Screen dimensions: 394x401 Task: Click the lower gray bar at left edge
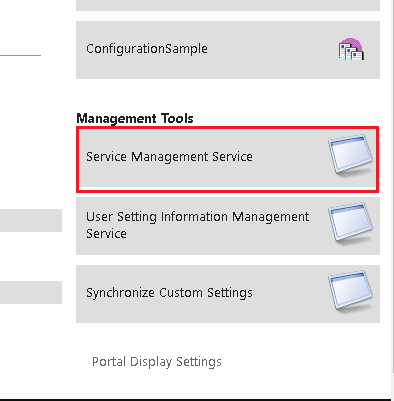[x=31, y=292]
